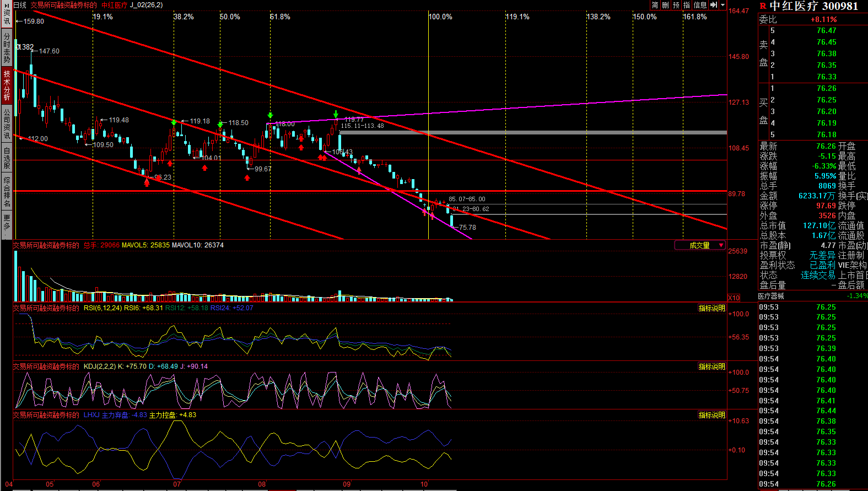Click the X10 volume scale marker
868x491 pixels.
tap(734, 298)
